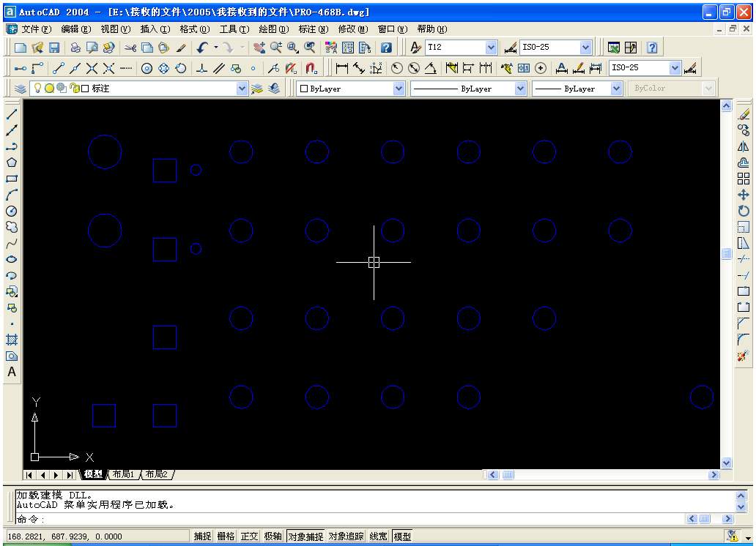The image size is (756, 546).
Task: Open the ByLayer color control dropdown
Action: coord(399,89)
